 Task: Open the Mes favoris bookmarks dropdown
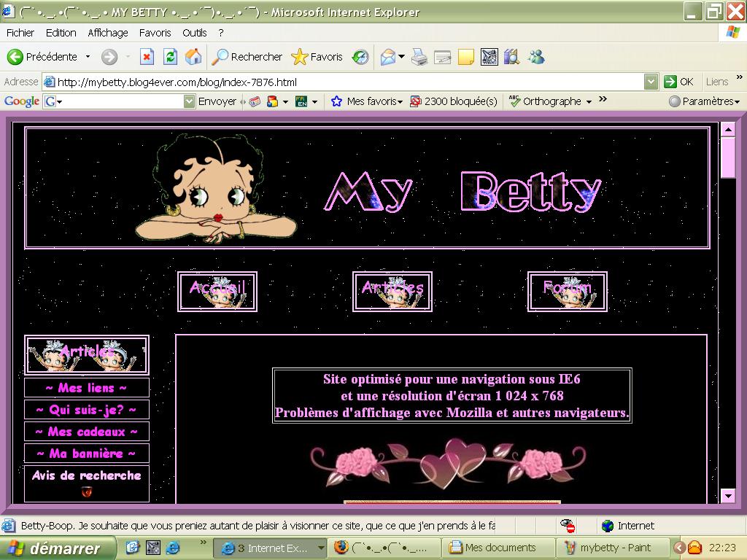pos(367,101)
